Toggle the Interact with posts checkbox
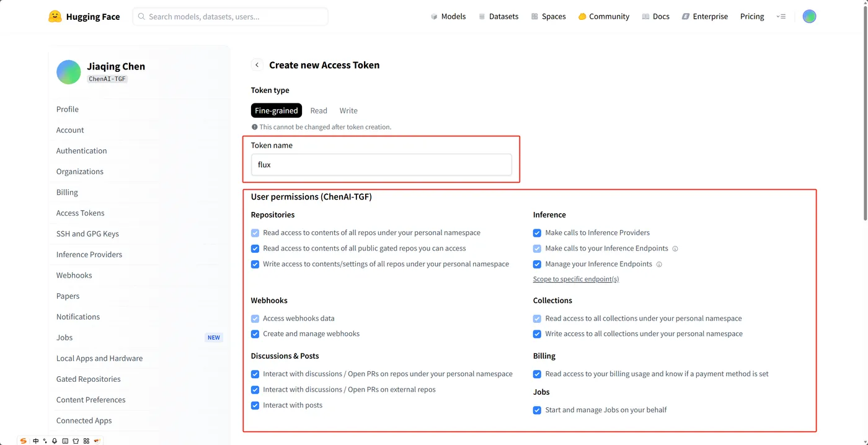This screenshot has height=445, width=868. tap(255, 405)
